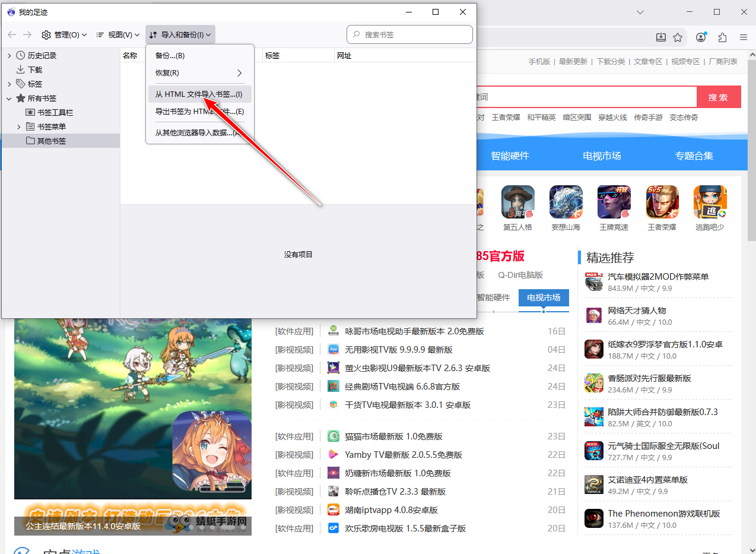Screen dimensions: 756x554
Task: Click The Phenomenon游戏联机版 thumbnail icon
Action: click(x=594, y=519)
